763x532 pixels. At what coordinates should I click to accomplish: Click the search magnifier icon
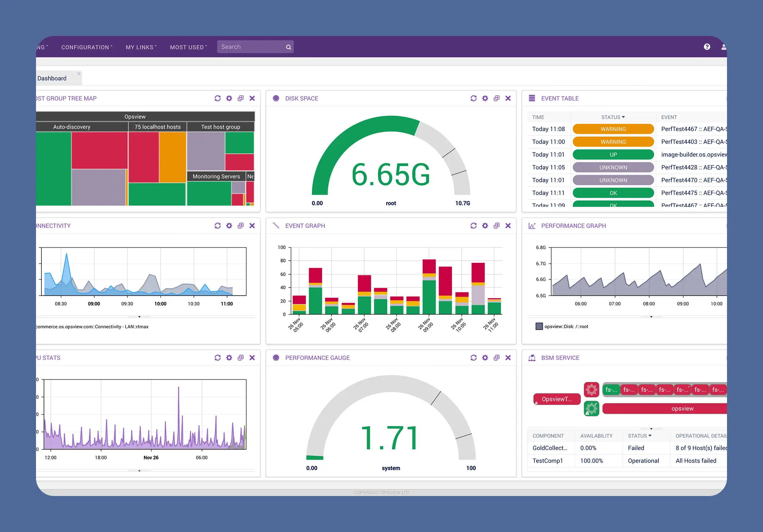pyautogui.click(x=288, y=47)
